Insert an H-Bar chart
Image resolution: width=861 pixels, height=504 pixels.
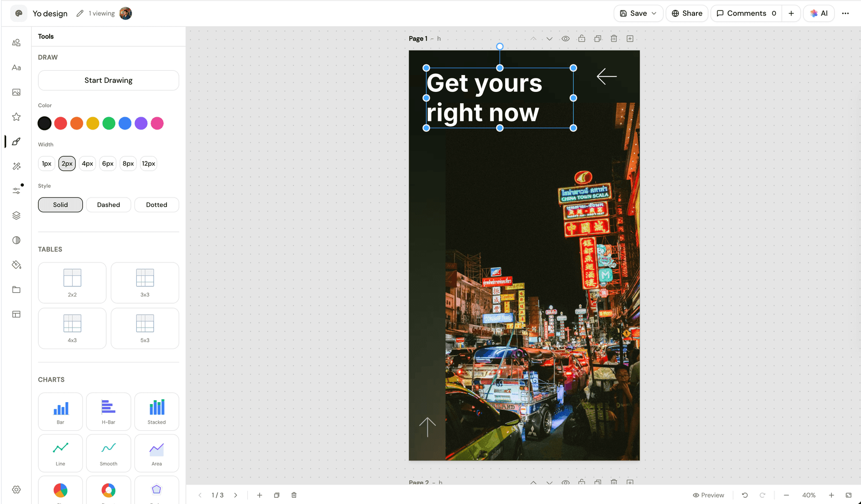click(109, 412)
